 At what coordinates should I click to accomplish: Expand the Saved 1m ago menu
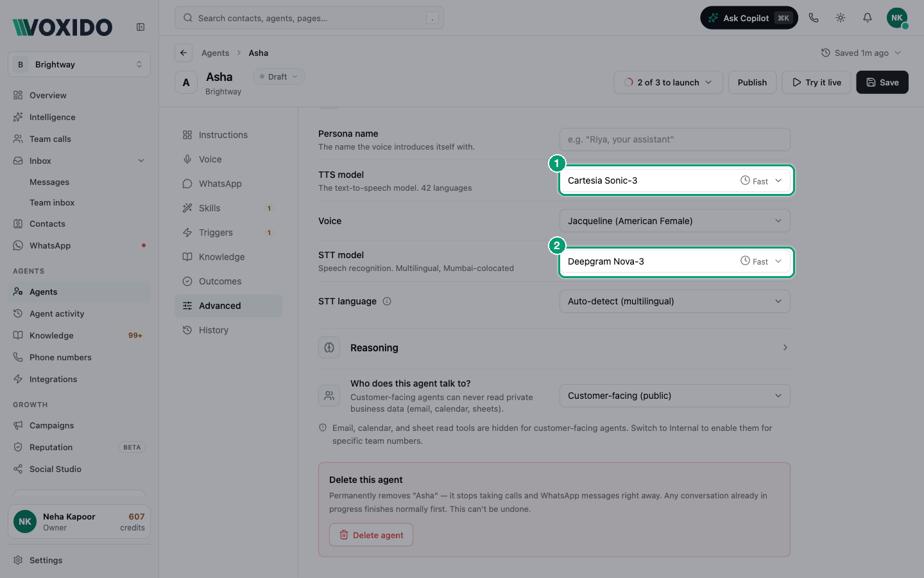click(x=861, y=53)
